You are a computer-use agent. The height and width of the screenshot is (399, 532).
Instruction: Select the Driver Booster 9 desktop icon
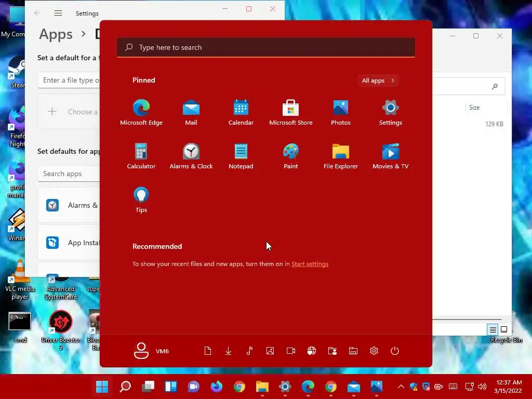[61, 330]
